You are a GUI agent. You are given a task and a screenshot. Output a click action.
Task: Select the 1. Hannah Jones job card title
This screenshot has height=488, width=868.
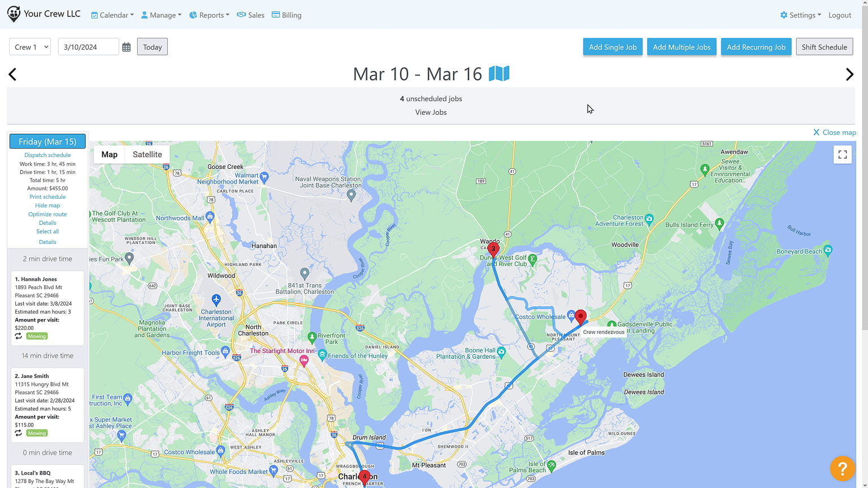tap(36, 279)
